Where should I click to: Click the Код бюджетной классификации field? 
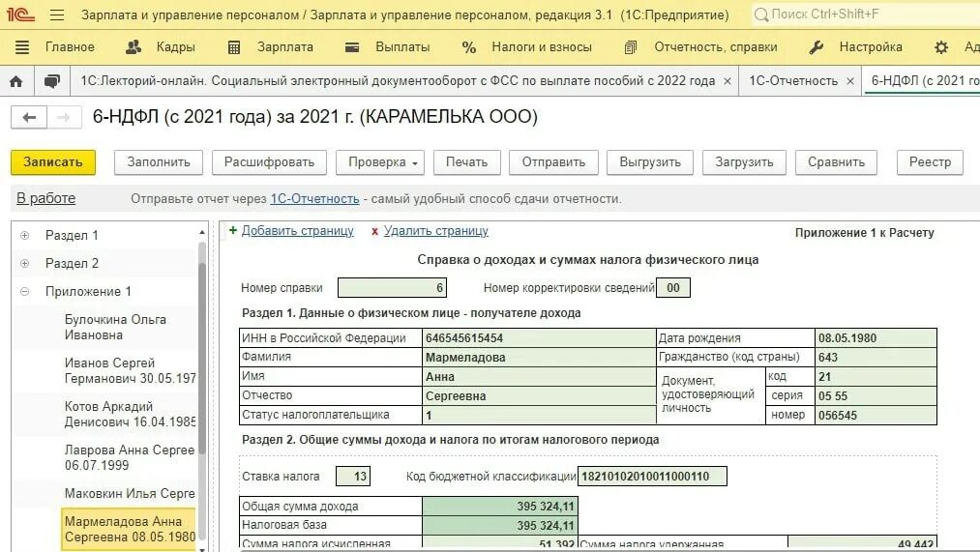tap(652, 477)
